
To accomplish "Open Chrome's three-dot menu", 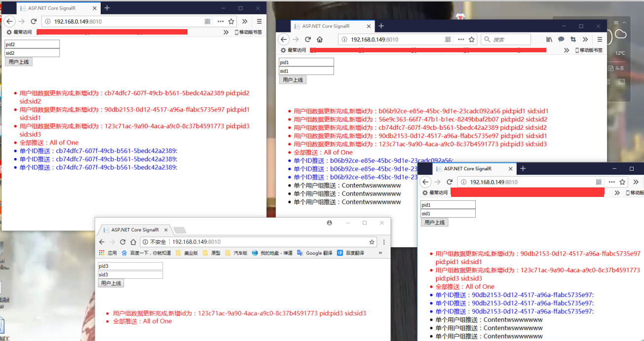I will [x=383, y=242].
